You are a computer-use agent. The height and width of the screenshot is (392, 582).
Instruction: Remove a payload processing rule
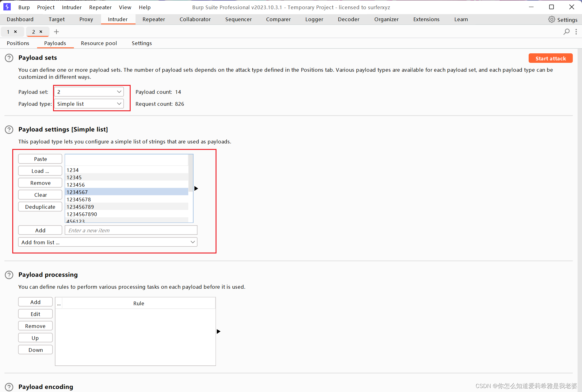[x=35, y=326]
